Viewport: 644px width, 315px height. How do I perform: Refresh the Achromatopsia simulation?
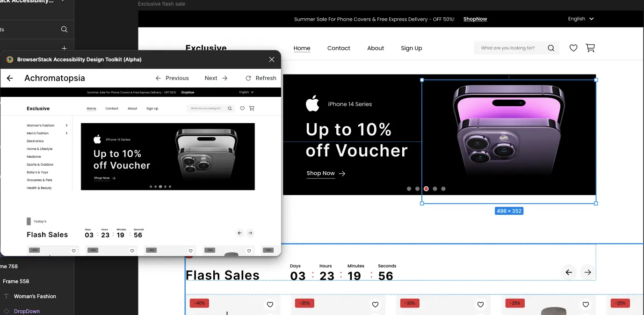click(261, 78)
